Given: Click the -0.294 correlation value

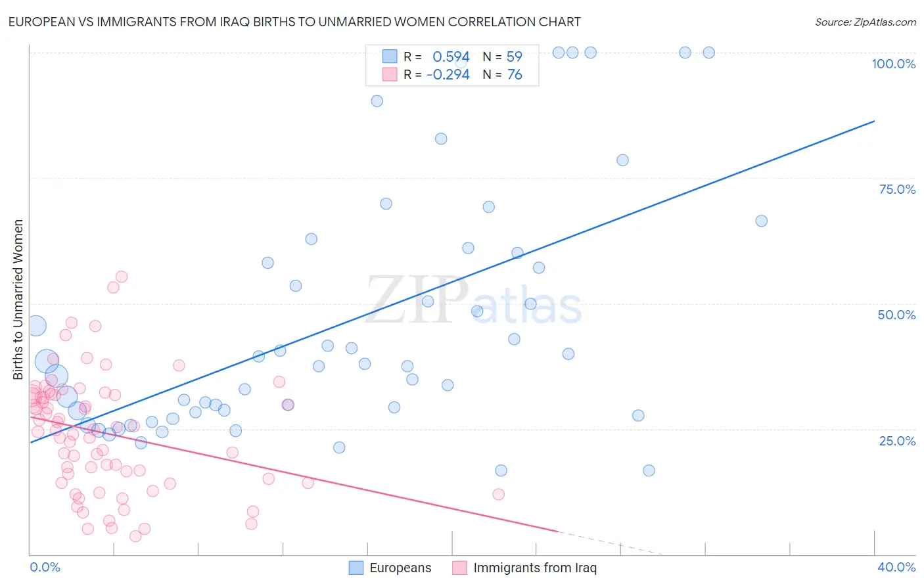Looking at the screenshot, I should (448, 74).
